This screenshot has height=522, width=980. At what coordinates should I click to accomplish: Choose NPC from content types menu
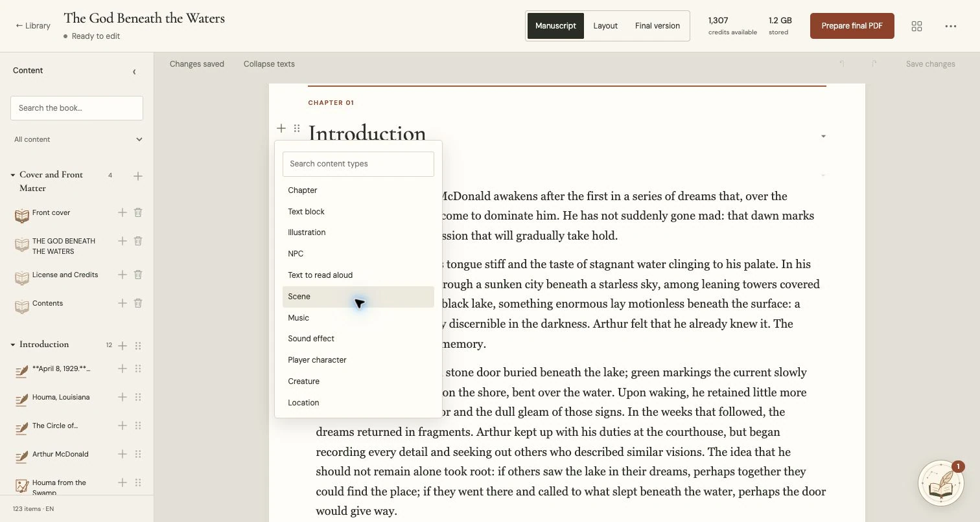tap(358, 254)
